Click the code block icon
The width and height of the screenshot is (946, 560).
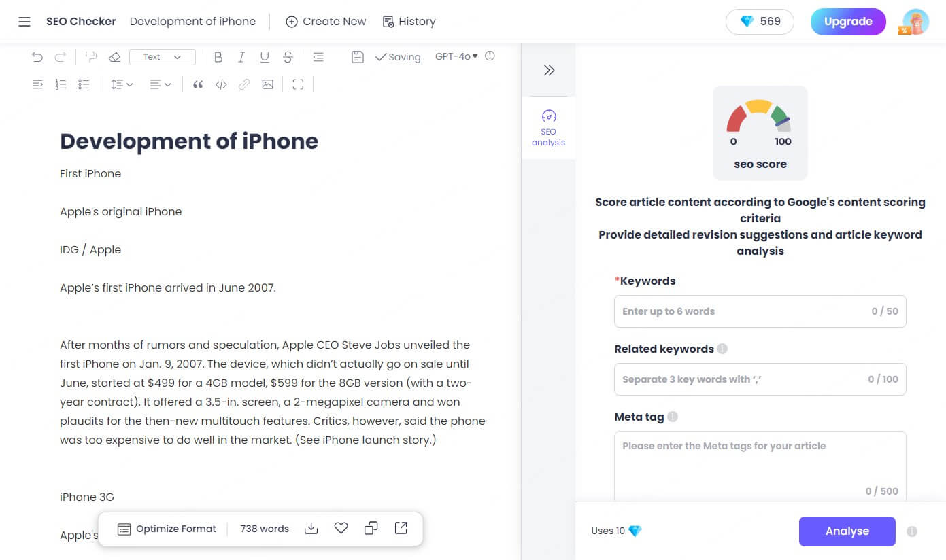click(x=221, y=84)
